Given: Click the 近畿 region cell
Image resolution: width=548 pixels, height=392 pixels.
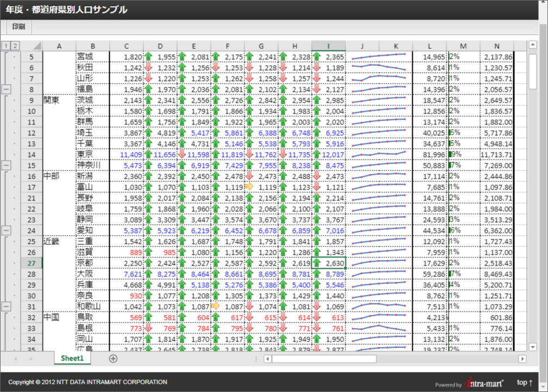Looking at the screenshot, I should point(59,242).
